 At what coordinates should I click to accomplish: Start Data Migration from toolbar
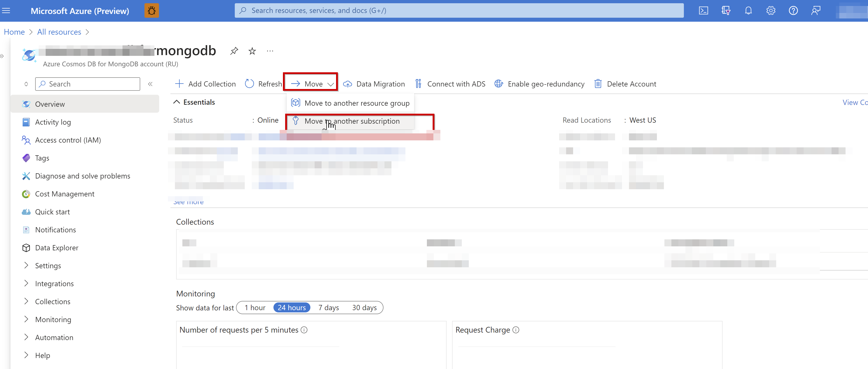coord(374,84)
